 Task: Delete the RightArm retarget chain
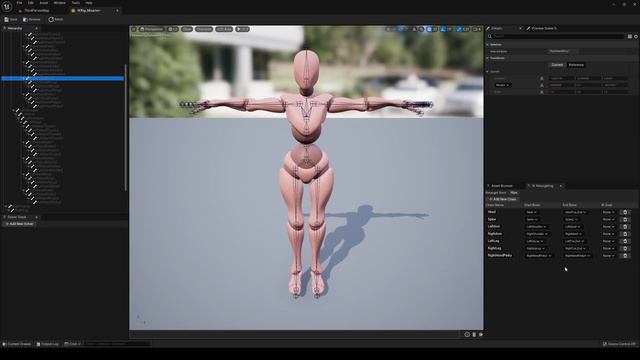pos(625,234)
